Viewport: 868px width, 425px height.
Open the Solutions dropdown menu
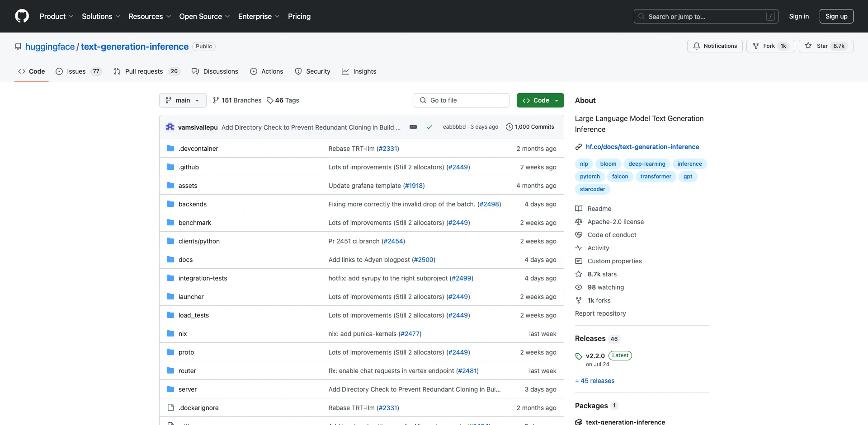[x=101, y=16]
